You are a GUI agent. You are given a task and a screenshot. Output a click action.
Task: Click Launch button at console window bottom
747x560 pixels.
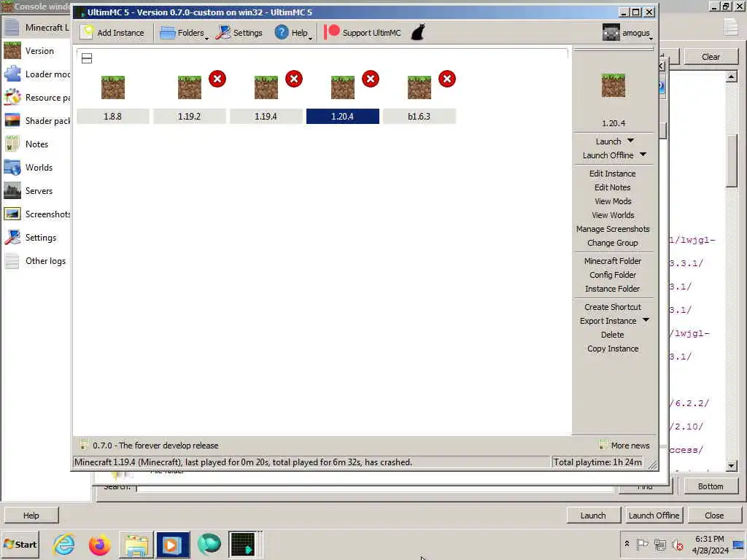(x=593, y=516)
